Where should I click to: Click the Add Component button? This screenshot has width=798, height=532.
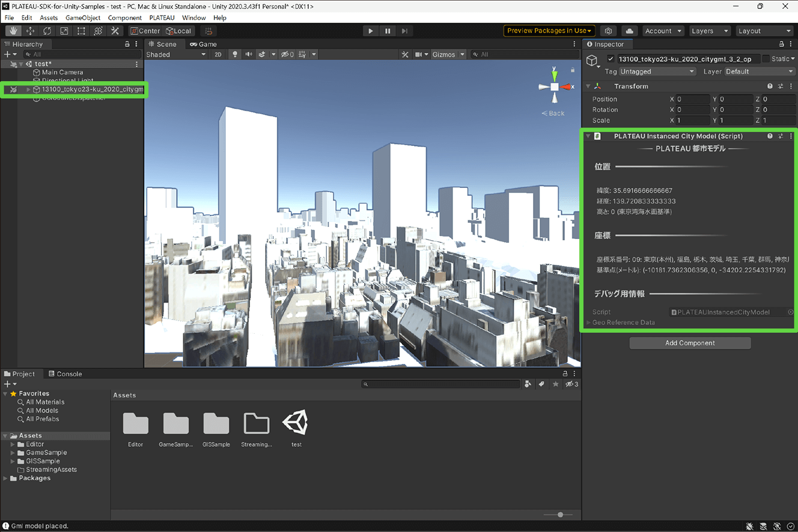point(690,342)
